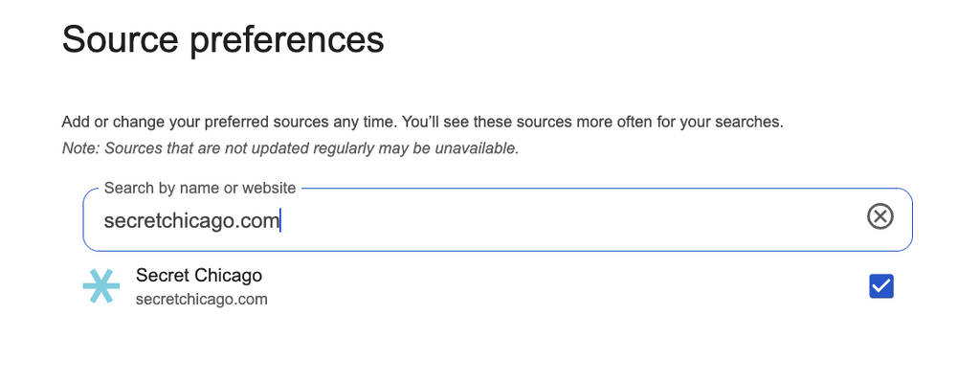Click the word 'Note:' in the italic line
This screenshot has height=383, width=980.
(80, 148)
